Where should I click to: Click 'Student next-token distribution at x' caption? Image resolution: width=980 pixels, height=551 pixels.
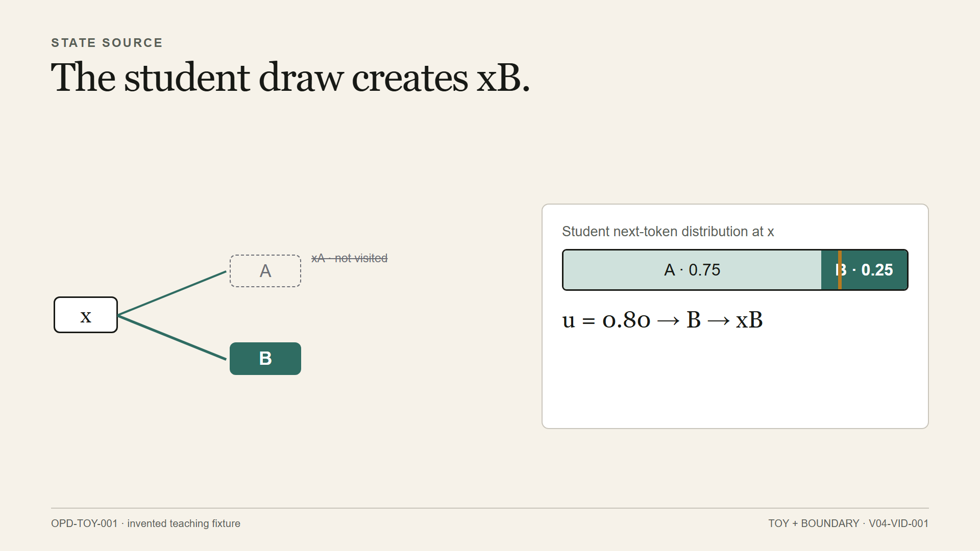(668, 232)
